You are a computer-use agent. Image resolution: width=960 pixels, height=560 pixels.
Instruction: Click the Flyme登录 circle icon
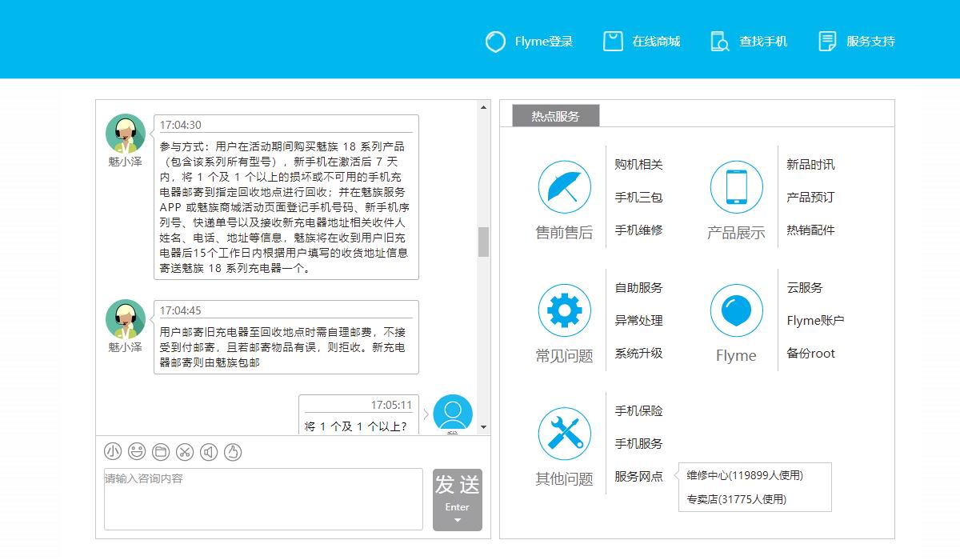click(495, 42)
